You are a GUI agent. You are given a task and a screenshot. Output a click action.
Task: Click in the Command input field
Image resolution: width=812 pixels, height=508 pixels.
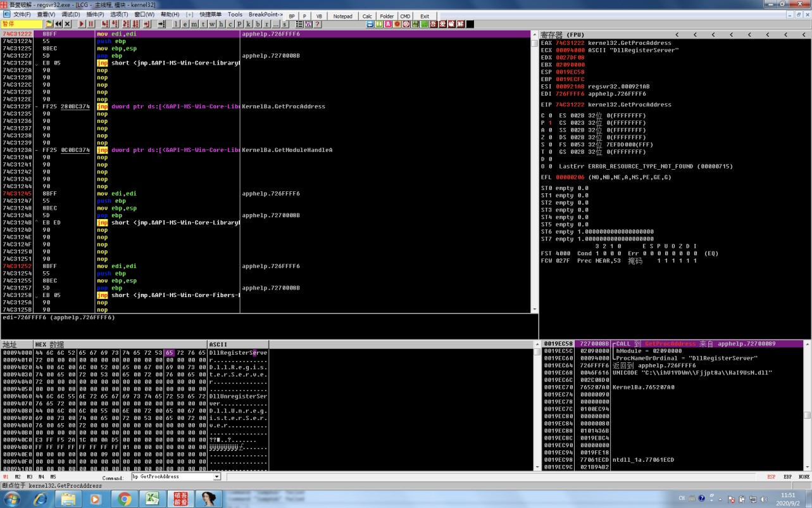point(172,477)
